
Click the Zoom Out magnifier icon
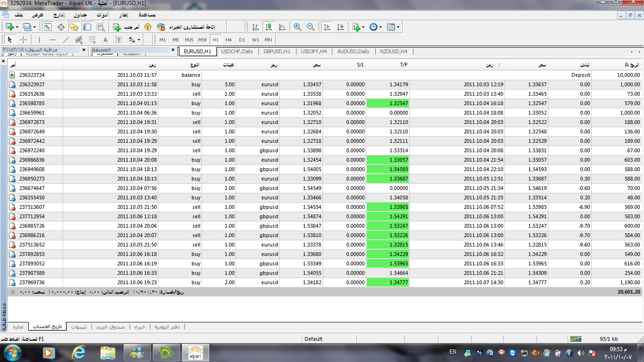(310, 27)
